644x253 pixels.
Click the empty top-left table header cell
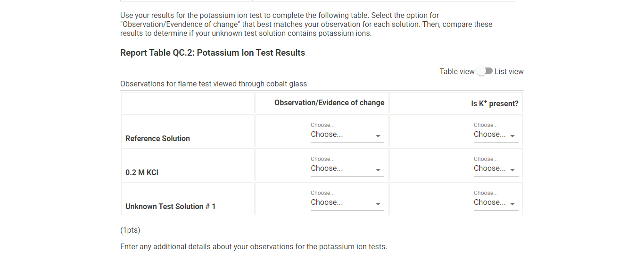[188, 103]
